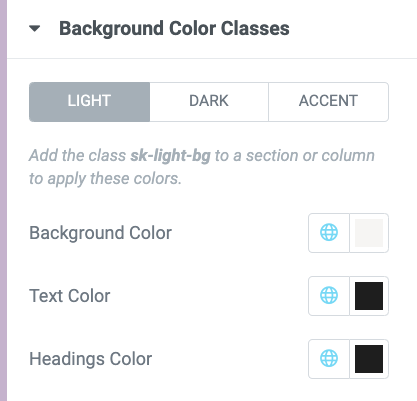Click the italic hint text "to apply these colors"

pyautogui.click(x=105, y=179)
